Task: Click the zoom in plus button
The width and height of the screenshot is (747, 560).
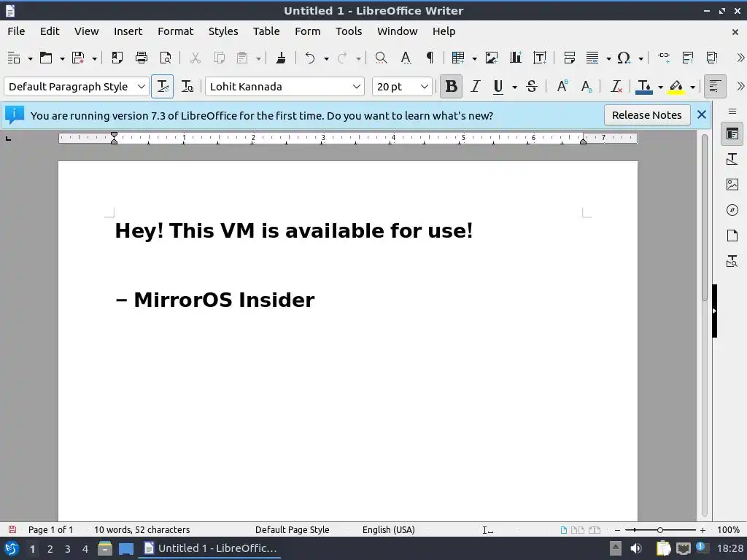Action: [703, 530]
